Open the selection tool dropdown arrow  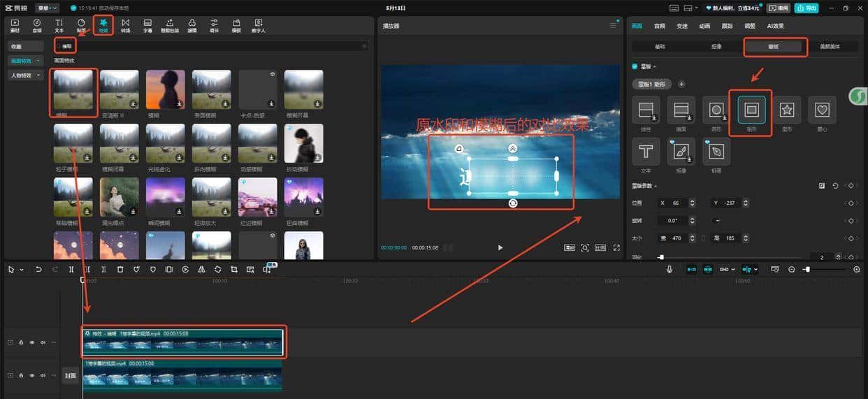(x=22, y=270)
